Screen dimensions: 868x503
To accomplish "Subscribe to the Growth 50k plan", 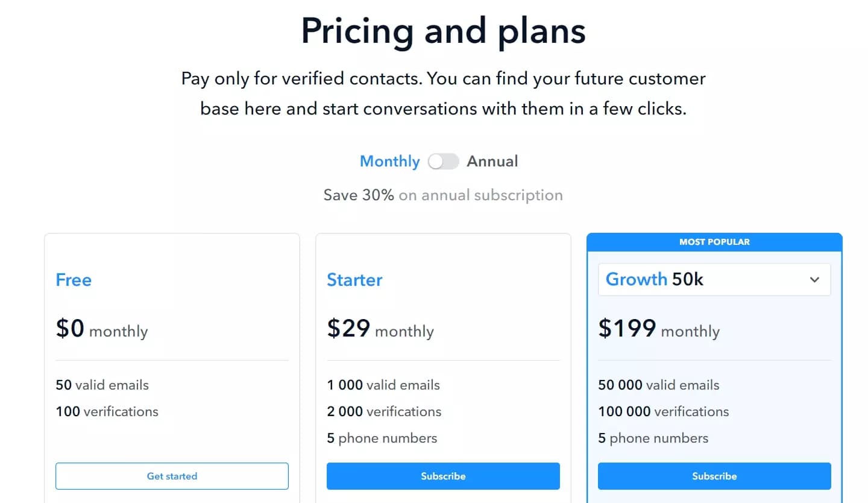I will coord(714,476).
